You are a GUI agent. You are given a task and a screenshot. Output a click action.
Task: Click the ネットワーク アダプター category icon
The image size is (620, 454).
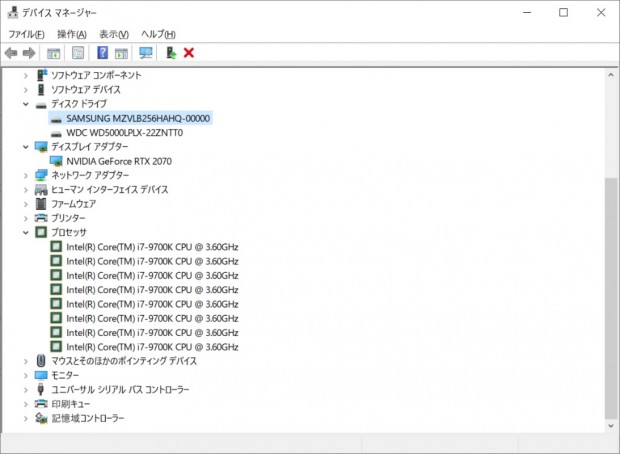(41, 175)
